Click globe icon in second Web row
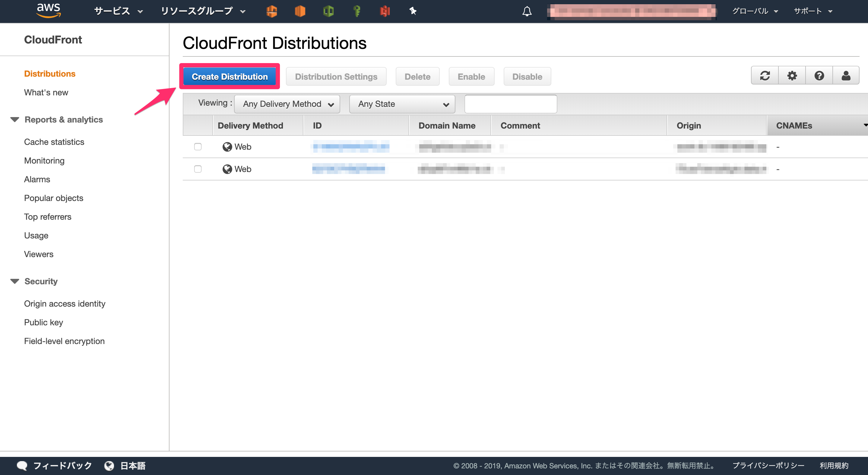 click(227, 169)
